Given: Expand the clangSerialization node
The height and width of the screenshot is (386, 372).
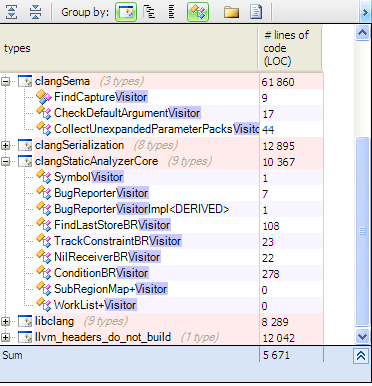Looking at the screenshot, I should (5, 145).
